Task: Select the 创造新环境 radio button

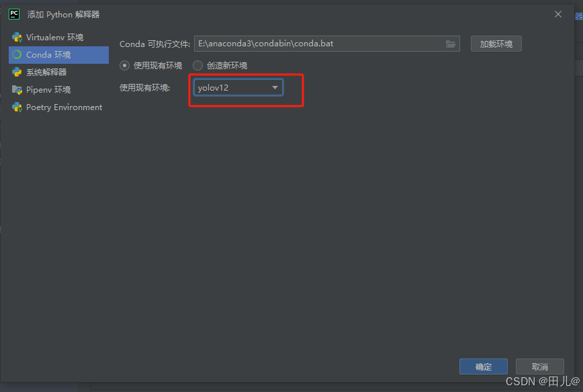Action: coord(197,64)
